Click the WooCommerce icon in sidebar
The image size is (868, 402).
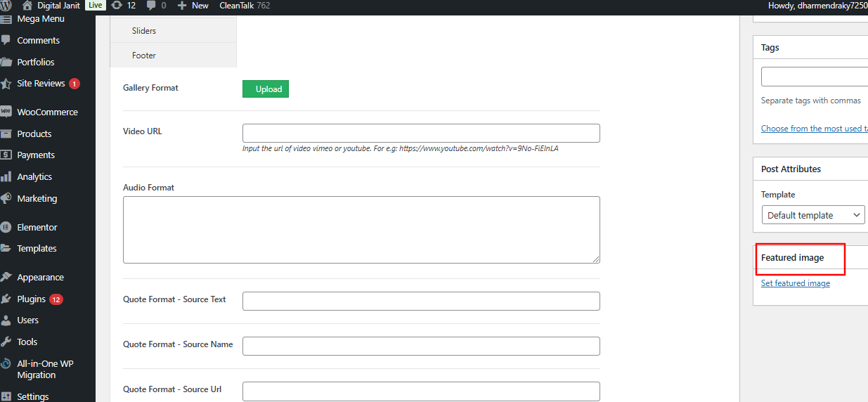point(6,112)
